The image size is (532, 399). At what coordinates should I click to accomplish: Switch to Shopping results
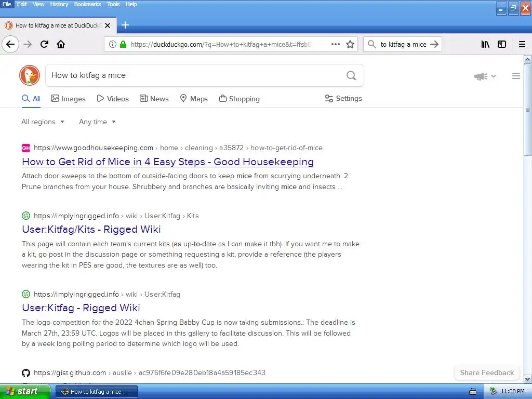(239, 99)
